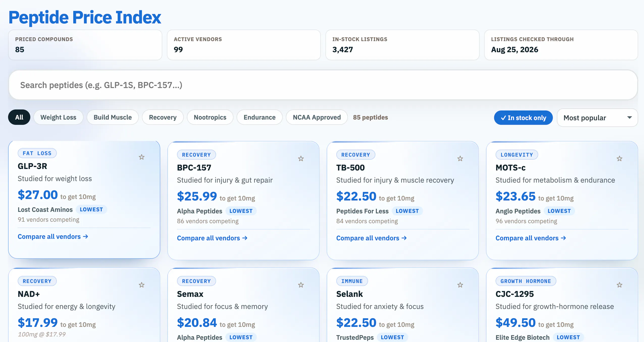644x342 pixels.
Task: Click the Peptides For Less vendor name
Action: coord(362,211)
